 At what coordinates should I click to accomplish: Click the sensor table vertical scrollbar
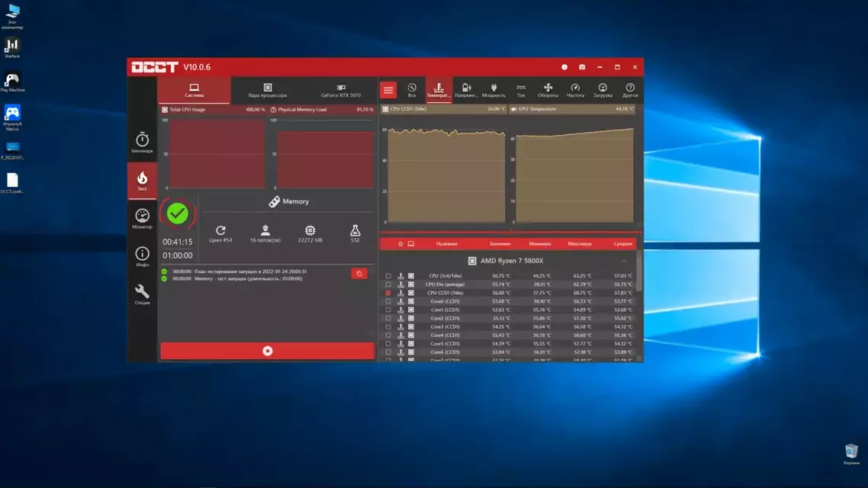pos(639,271)
